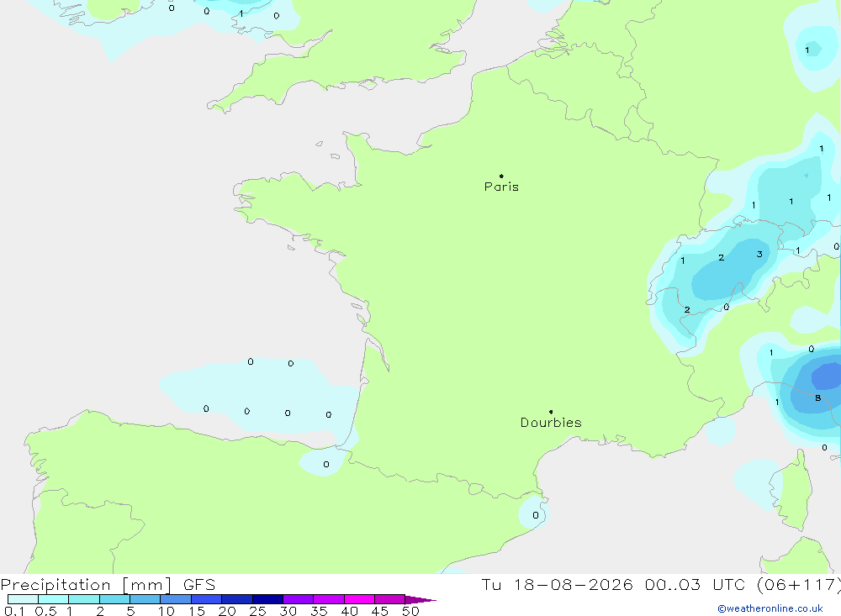Click the 'GFS' model name text

tap(199, 584)
